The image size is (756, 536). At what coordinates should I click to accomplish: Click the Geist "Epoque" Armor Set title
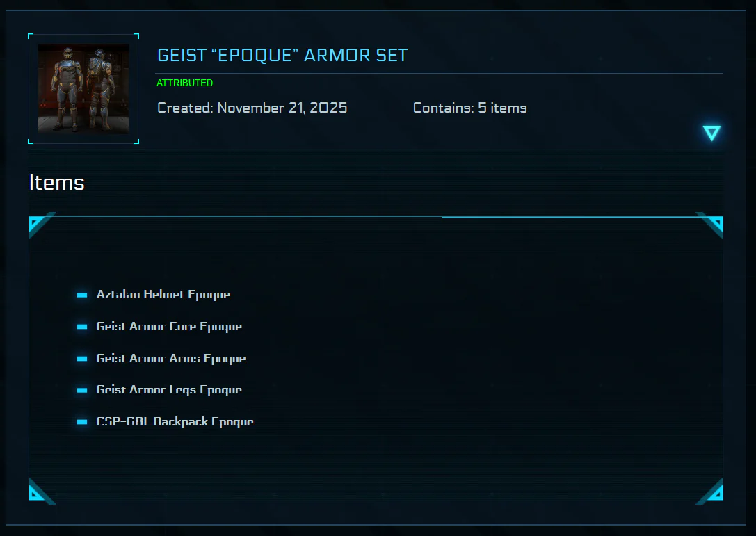(x=282, y=56)
